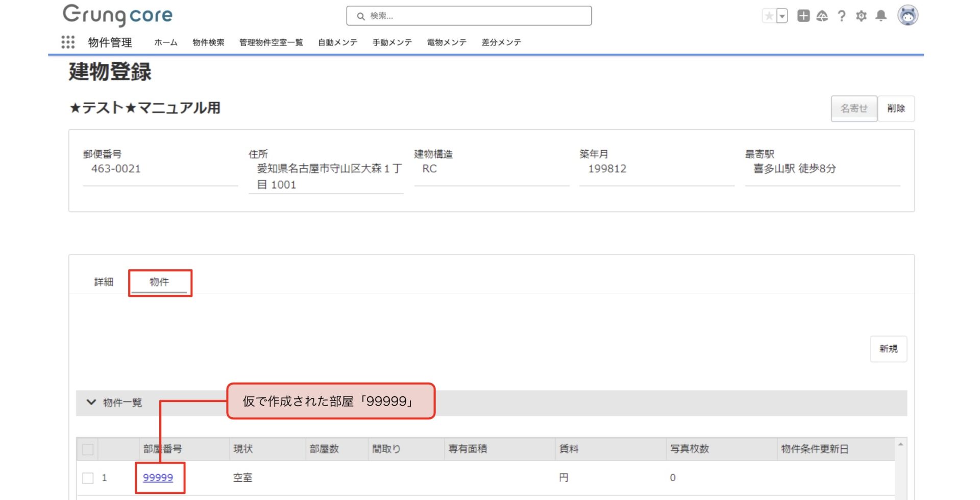The height and width of the screenshot is (500, 980).
Task: Open the user profile avatar
Action: [908, 15]
